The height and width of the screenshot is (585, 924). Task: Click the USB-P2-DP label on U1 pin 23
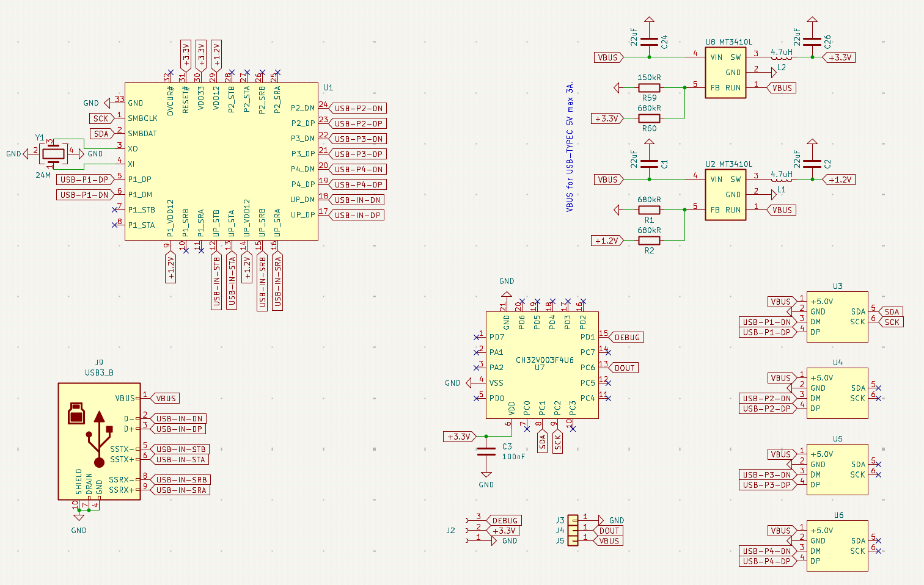pos(358,123)
